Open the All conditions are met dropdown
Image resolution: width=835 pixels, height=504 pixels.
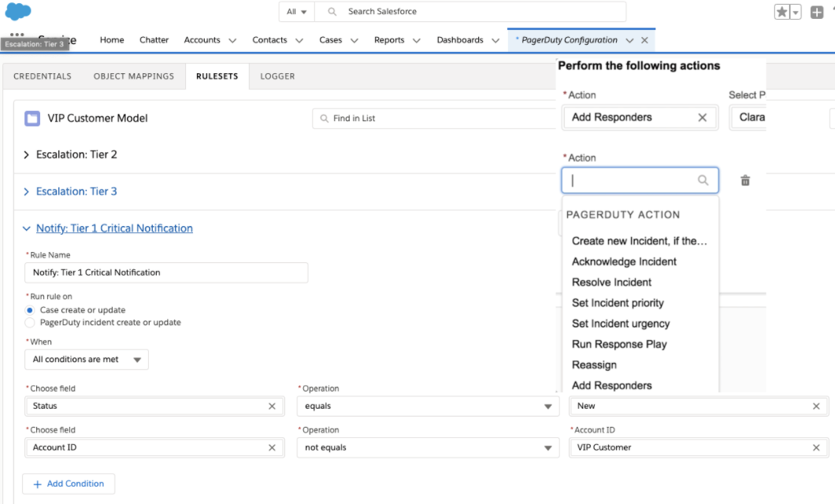click(x=87, y=360)
